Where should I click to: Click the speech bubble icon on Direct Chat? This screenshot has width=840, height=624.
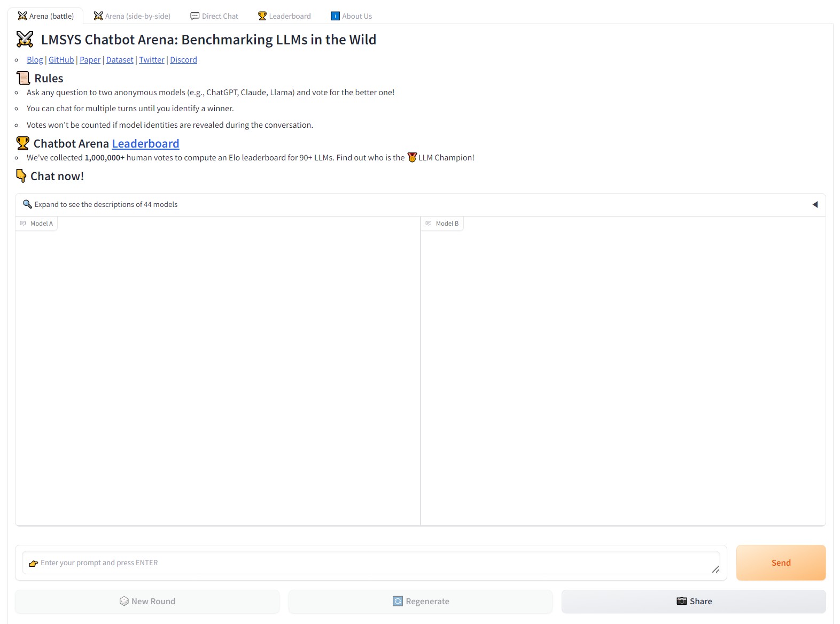point(195,16)
